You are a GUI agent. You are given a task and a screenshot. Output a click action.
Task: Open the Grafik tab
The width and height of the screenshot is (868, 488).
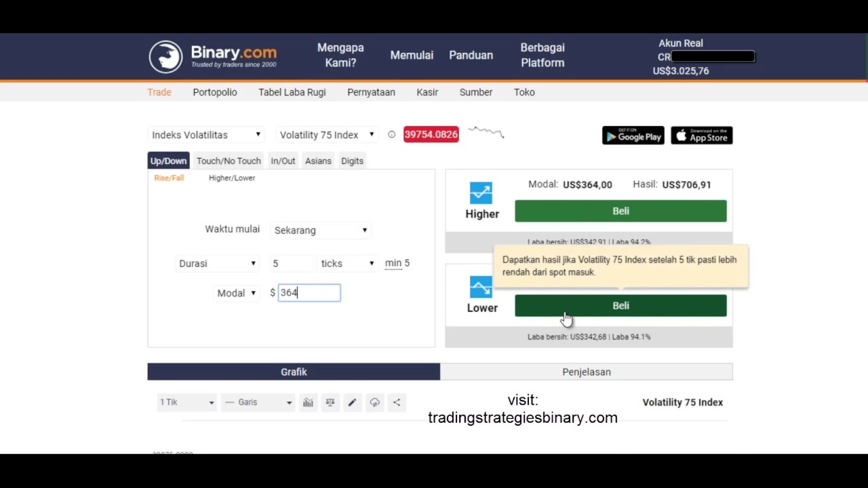[294, 371]
